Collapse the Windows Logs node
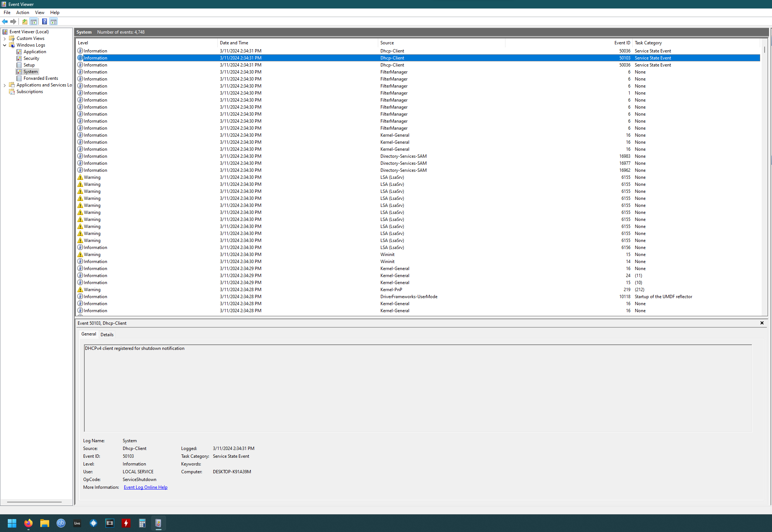 [4, 45]
